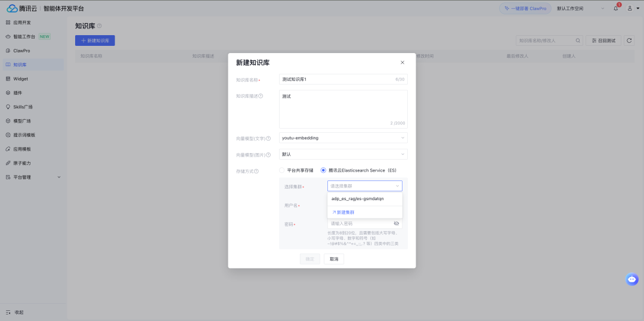The height and width of the screenshot is (321, 644).
Task: Open 应用模板 in the sidebar
Action: (33, 149)
